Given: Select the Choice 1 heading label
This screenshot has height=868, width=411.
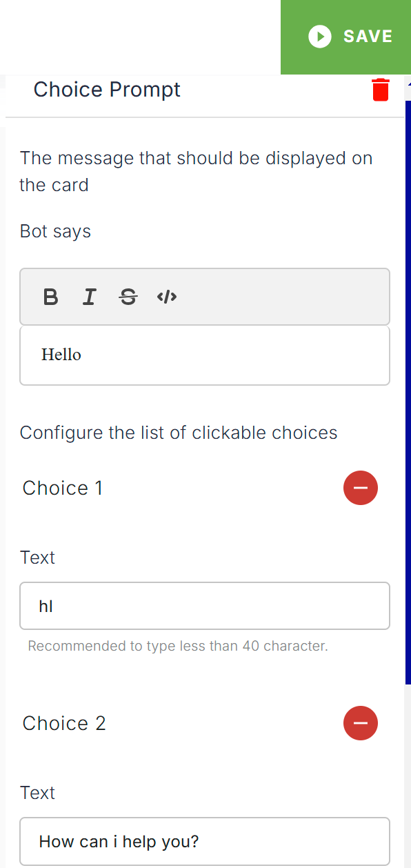Looking at the screenshot, I should [63, 488].
